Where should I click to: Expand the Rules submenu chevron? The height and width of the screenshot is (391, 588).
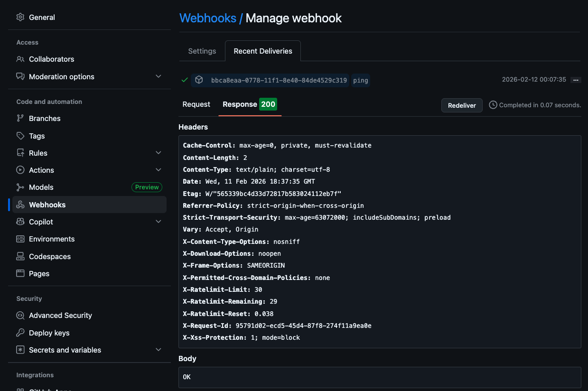[x=159, y=153]
